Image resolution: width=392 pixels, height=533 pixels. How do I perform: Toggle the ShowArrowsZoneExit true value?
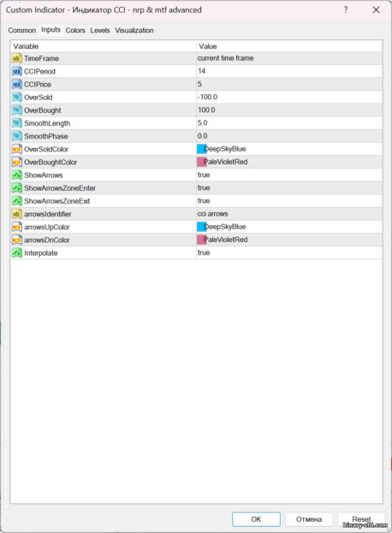tap(289, 201)
